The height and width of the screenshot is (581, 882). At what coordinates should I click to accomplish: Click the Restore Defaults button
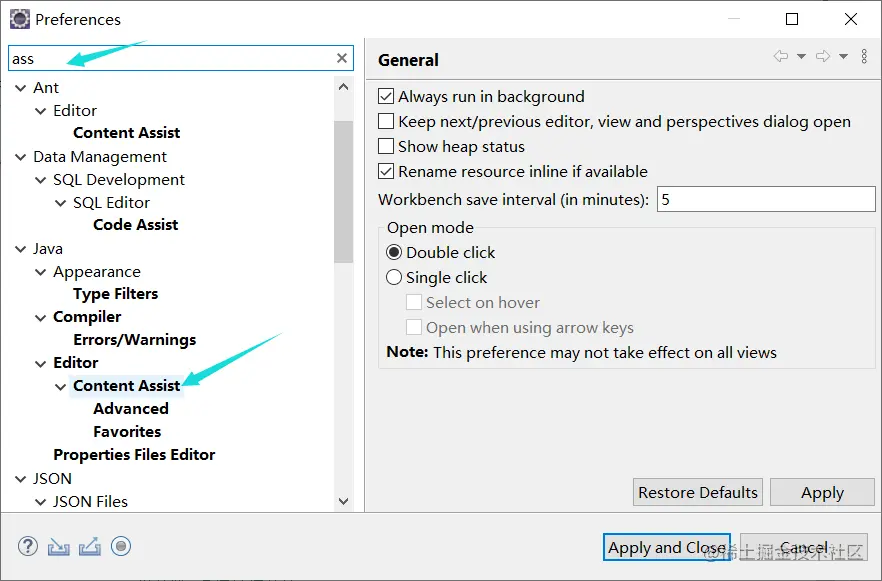[698, 492]
